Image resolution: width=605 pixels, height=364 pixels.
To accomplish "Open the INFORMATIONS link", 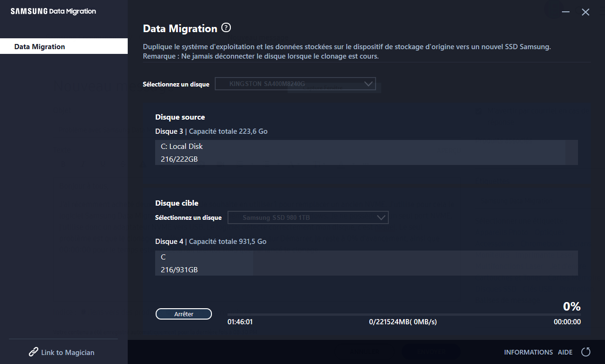I will coord(528,352).
